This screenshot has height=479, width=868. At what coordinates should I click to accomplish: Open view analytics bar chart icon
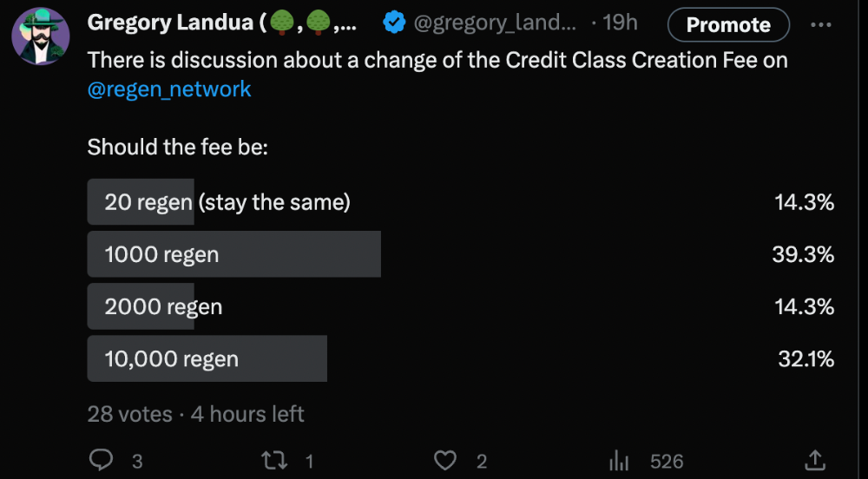tap(619, 461)
